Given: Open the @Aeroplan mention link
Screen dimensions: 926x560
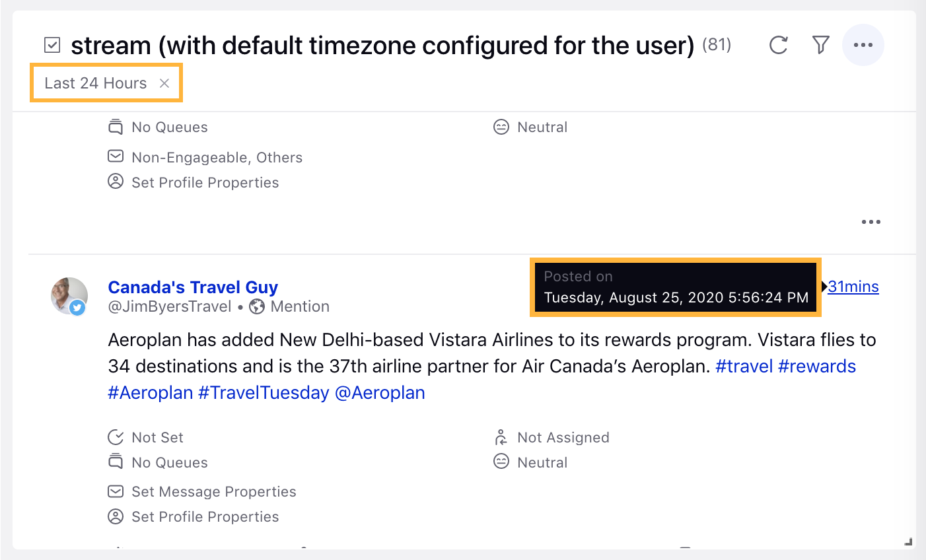Looking at the screenshot, I should (380, 393).
